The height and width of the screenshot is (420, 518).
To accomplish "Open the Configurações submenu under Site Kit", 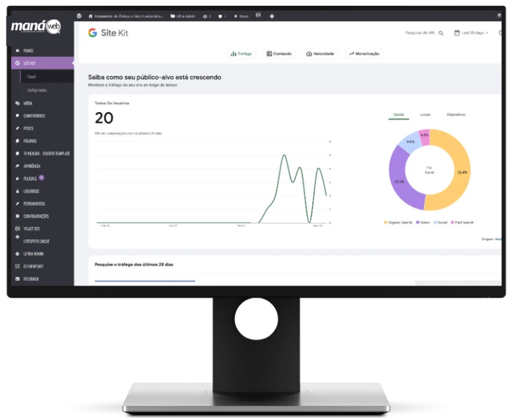I will 36,90.
